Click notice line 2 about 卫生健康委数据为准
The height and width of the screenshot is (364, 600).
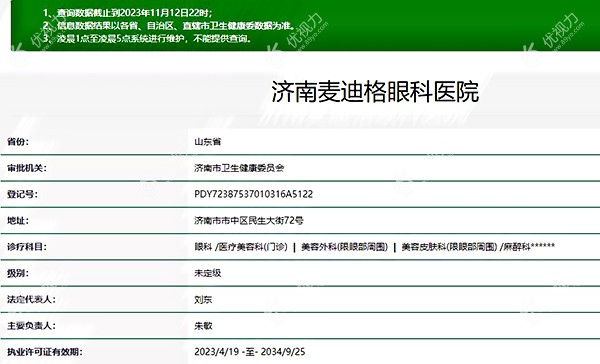click(x=169, y=26)
